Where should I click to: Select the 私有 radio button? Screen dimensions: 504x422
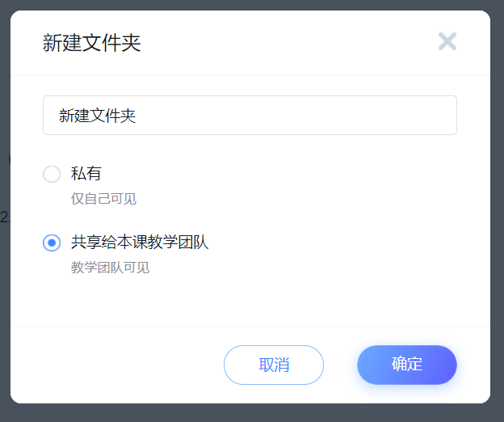point(52,174)
